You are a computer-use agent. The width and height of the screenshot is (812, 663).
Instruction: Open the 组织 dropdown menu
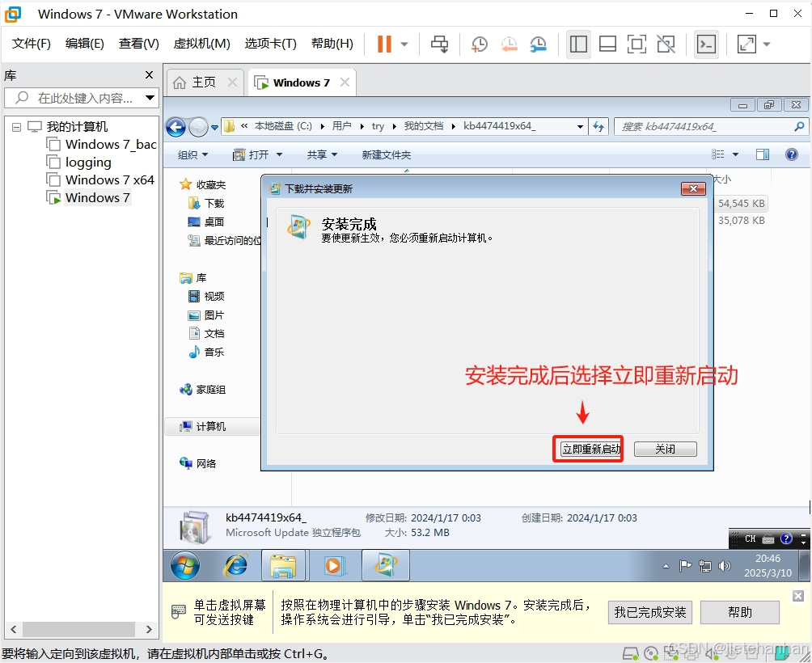[192, 154]
